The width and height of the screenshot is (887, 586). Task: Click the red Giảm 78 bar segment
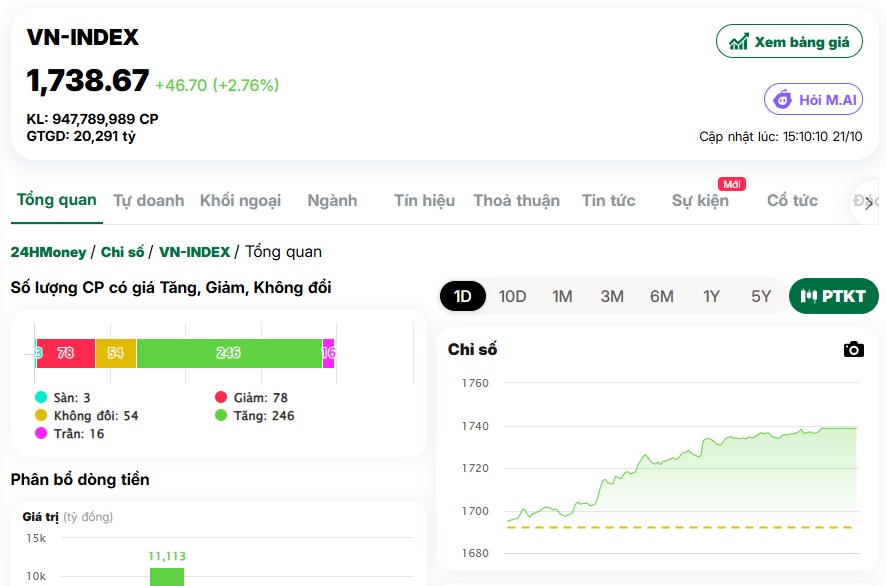pyautogui.click(x=66, y=354)
